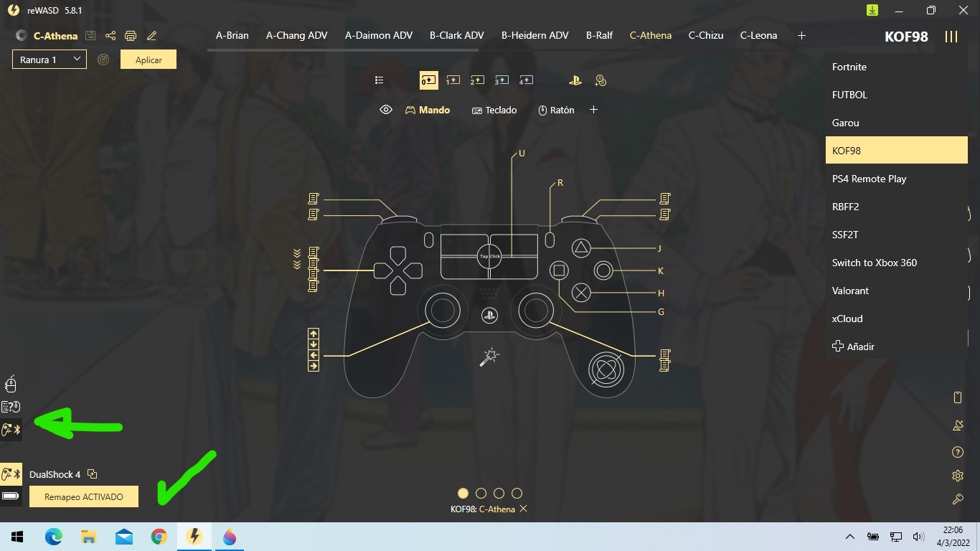Select Fortnite in game list
Image resolution: width=980 pixels, height=551 pixels.
pos(897,67)
